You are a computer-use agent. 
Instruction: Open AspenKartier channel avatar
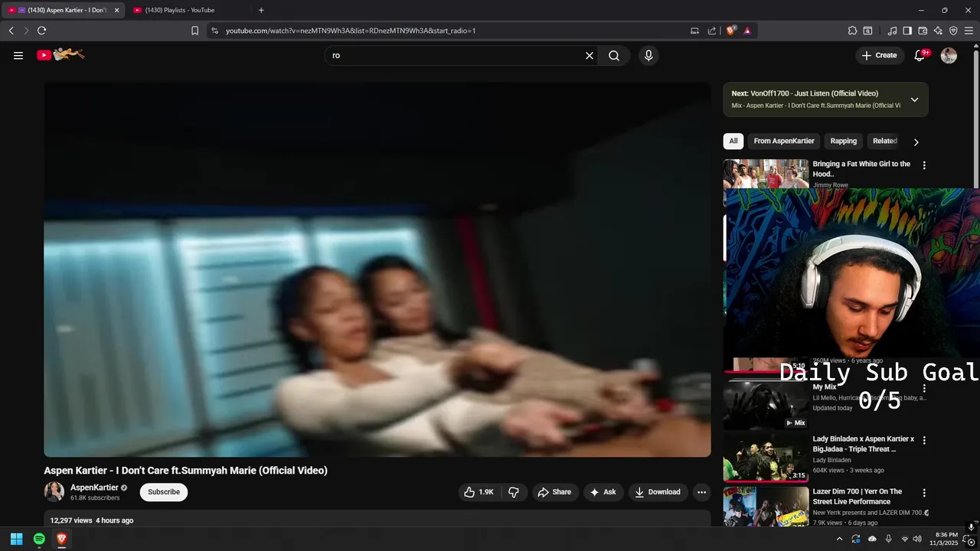coord(54,492)
